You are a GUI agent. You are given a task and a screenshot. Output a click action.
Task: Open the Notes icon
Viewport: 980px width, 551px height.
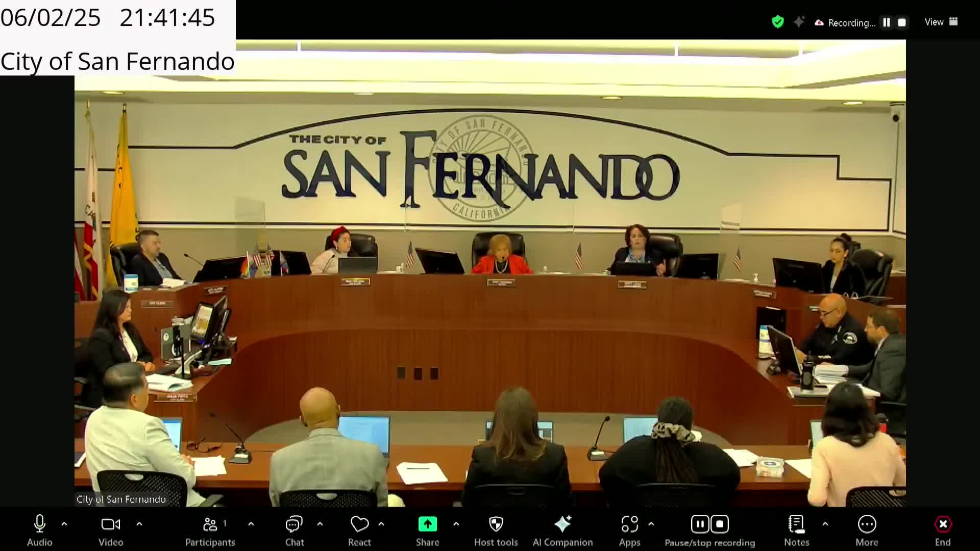[x=796, y=524]
